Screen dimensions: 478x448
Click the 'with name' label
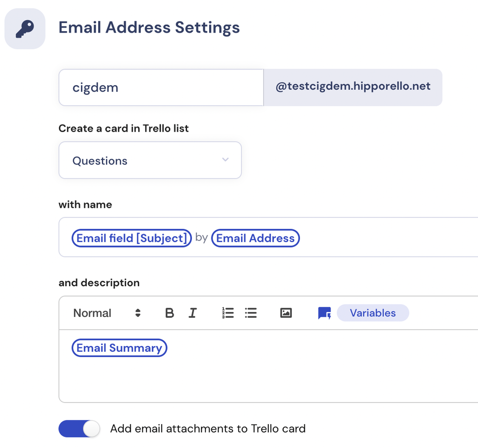pos(85,205)
